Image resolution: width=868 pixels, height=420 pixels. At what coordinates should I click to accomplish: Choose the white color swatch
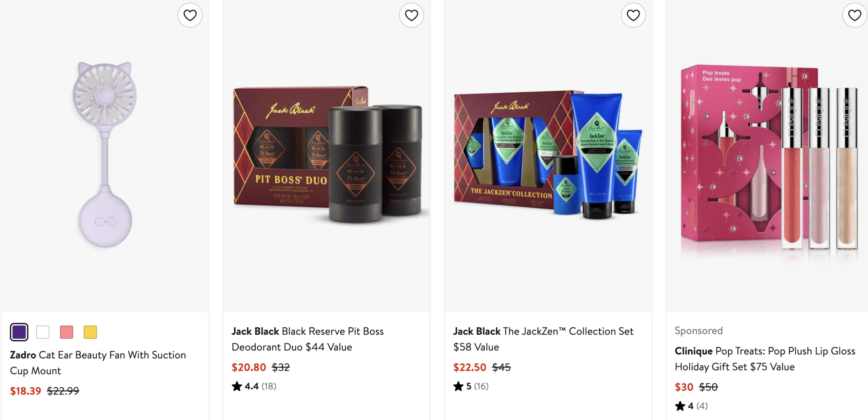pyautogui.click(x=43, y=332)
